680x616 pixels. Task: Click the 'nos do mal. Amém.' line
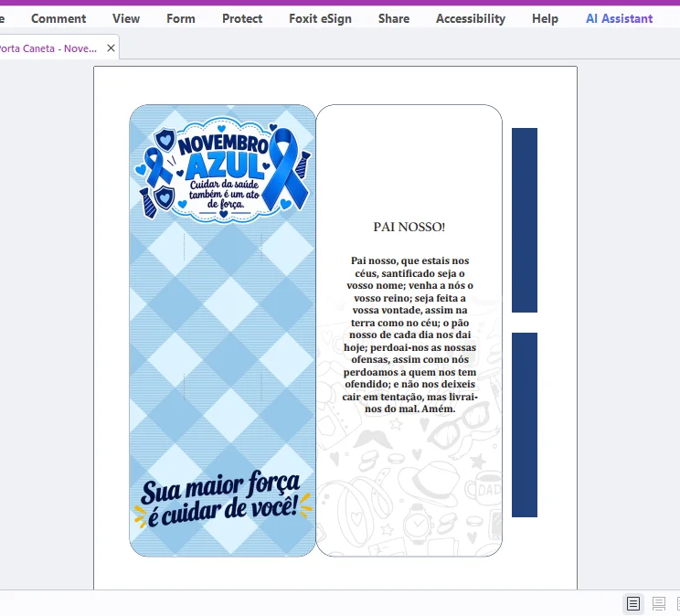[x=410, y=409]
